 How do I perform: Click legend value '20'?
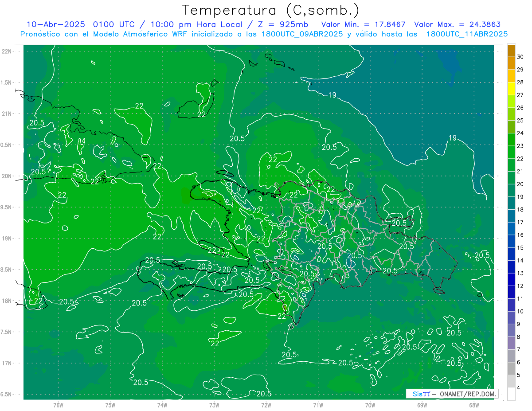pos(520,184)
